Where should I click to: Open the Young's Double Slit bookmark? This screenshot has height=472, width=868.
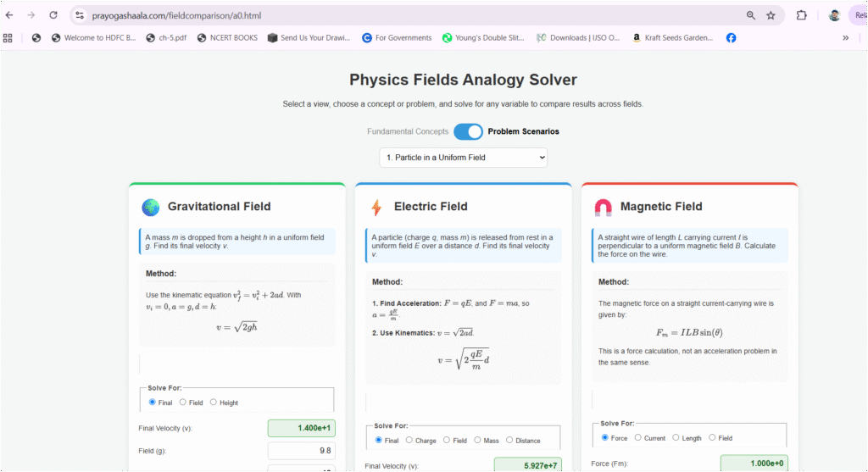pyautogui.click(x=483, y=37)
